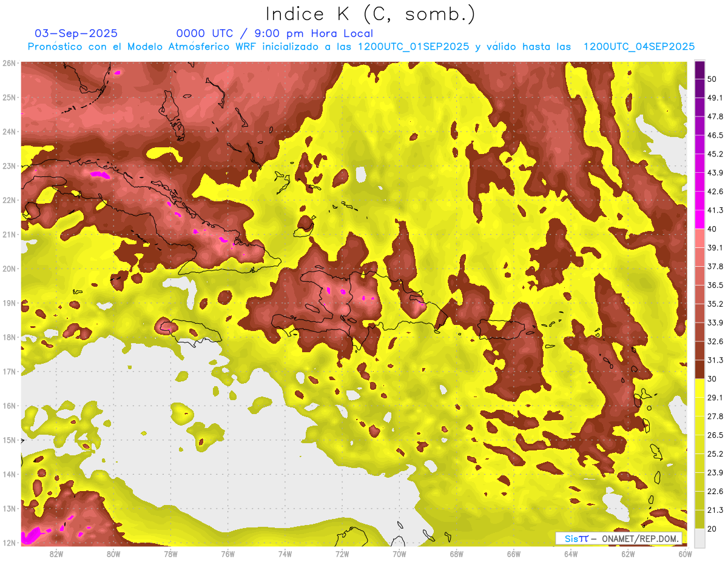Select the magenta band between 40 and 41.3
Viewport: 728px width, 562px height.
click(699, 219)
